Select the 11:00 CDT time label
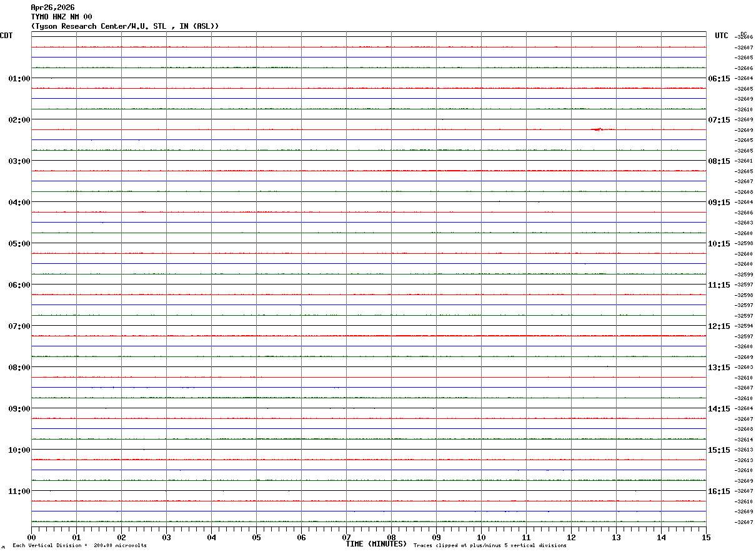Viewport: 756px width, 554px height. click(x=19, y=491)
